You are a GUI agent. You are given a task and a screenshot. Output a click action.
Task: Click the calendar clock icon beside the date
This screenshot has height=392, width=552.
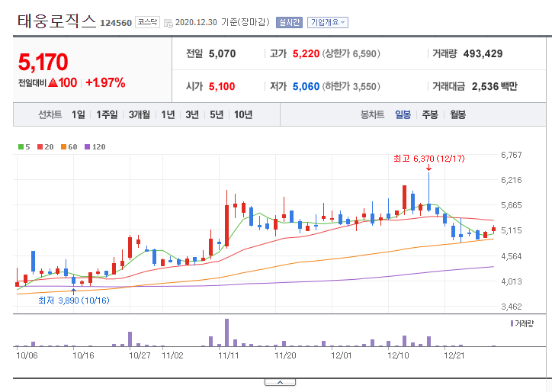[x=168, y=23]
